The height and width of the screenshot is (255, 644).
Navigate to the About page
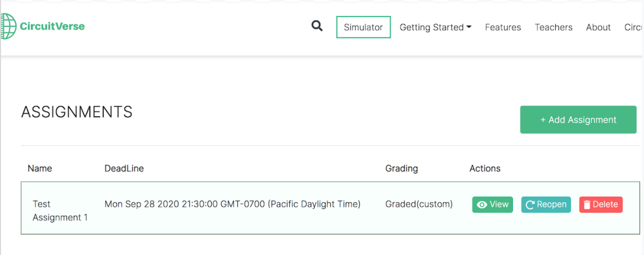pos(598,27)
